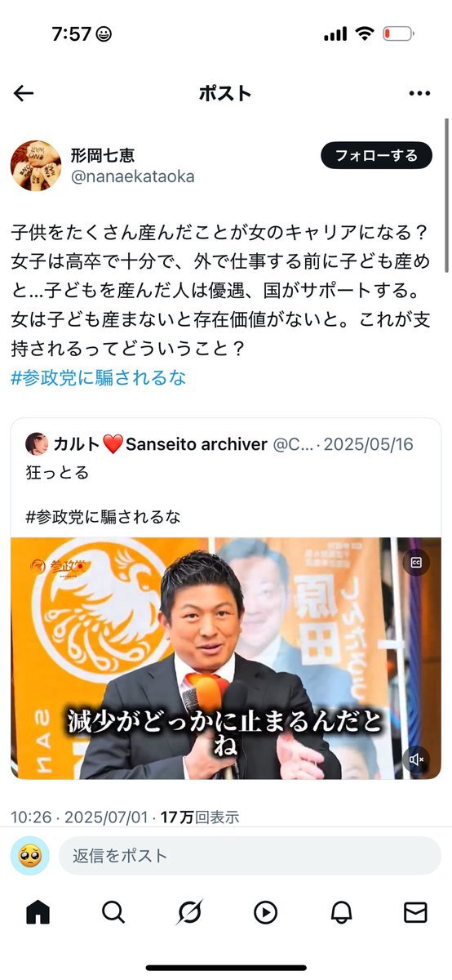Tap the 返信をポスト reply field

click(250, 855)
